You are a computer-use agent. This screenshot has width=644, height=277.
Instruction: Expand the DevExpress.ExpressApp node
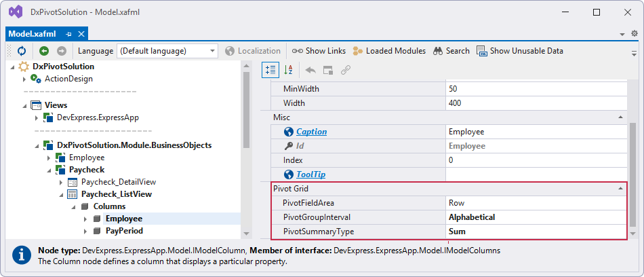tap(37, 117)
